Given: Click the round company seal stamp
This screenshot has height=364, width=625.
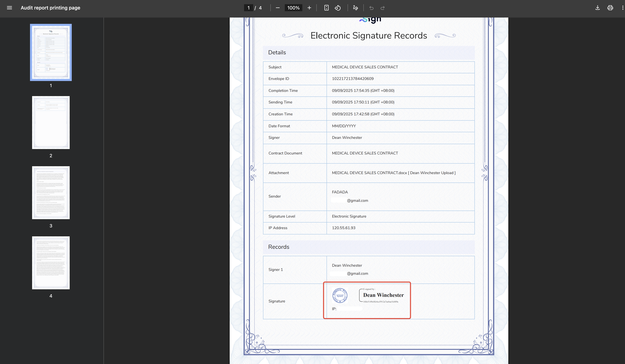Looking at the screenshot, I should (x=340, y=295).
